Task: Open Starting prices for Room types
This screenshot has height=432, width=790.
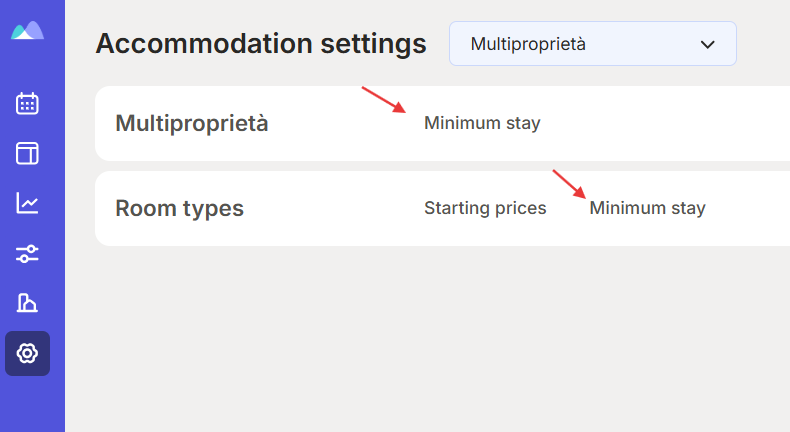Action: coord(485,208)
